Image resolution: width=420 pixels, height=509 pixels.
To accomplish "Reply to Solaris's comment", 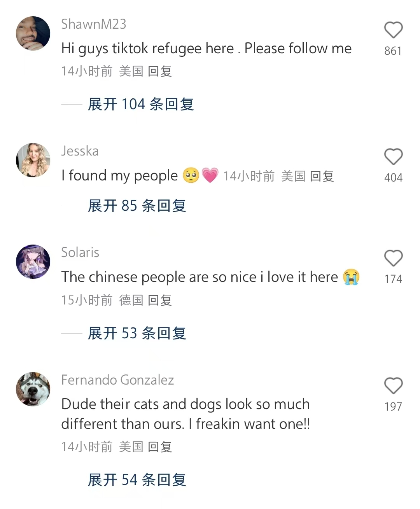I will pos(160,300).
